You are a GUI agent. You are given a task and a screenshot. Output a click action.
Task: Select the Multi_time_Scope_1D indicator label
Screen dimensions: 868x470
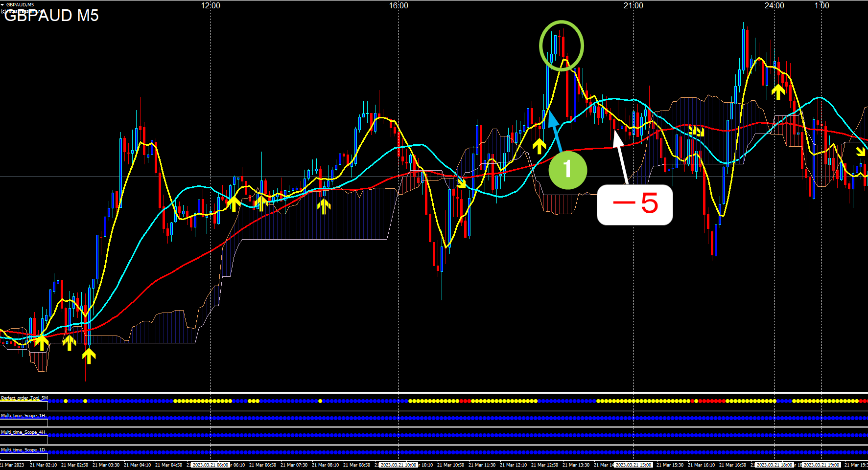point(23,449)
